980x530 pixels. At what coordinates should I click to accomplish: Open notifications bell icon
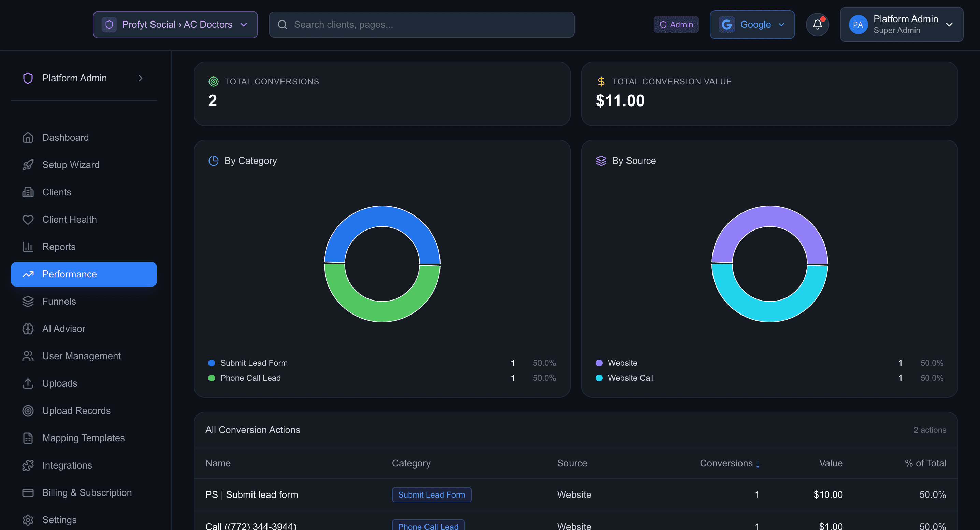(817, 24)
